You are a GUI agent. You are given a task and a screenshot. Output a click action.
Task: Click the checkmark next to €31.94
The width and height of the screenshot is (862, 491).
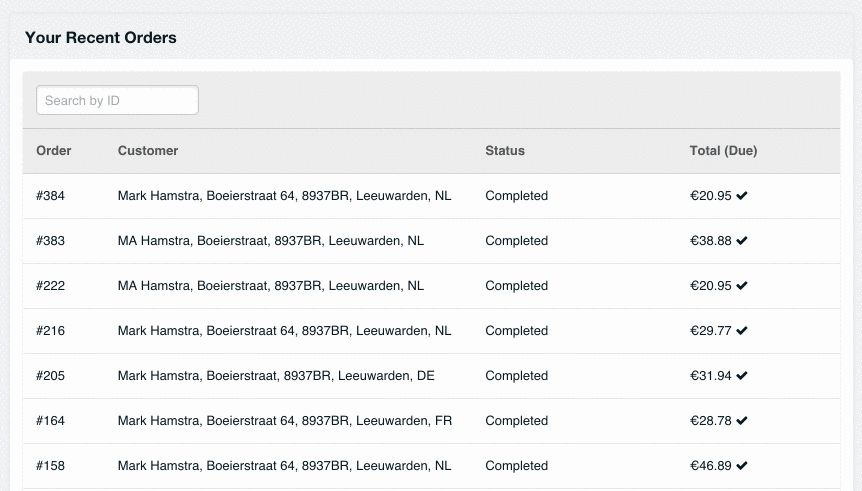tap(742, 376)
